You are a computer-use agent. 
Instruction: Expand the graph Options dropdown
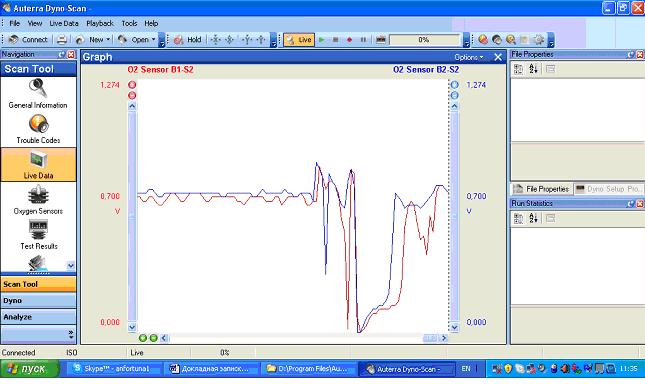tap(469, 57)
